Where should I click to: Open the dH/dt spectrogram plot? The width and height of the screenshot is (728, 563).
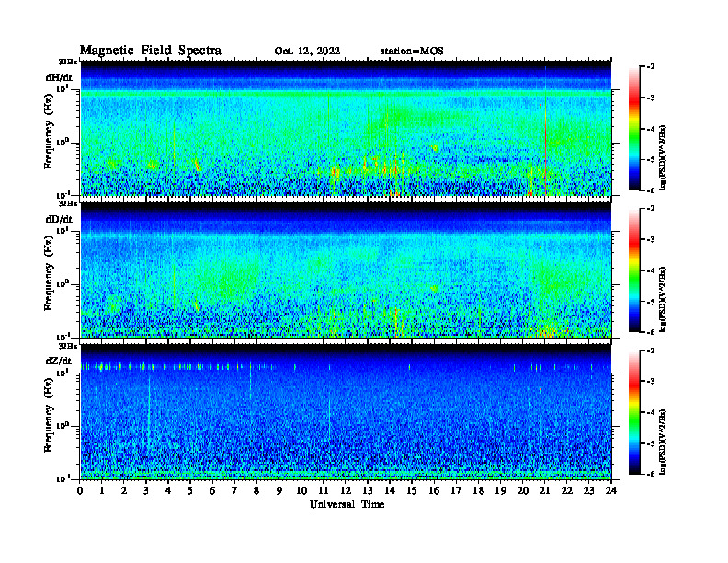(x=346, y=128)
